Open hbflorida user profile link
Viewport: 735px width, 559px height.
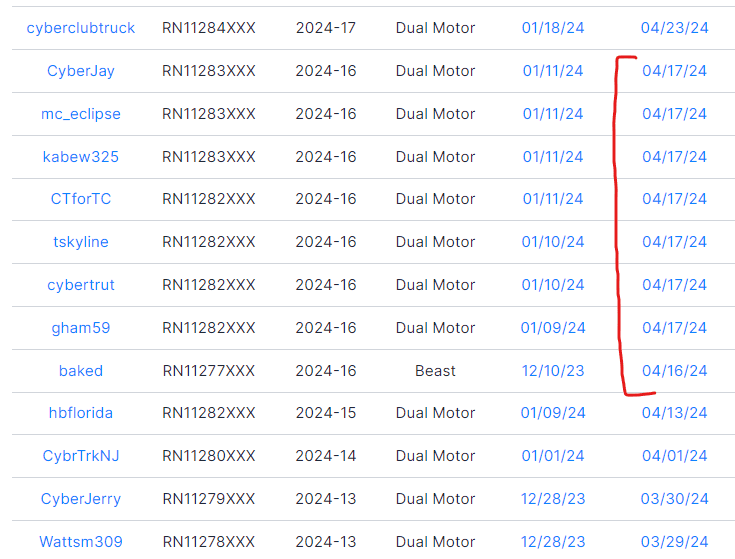point(81,413)
